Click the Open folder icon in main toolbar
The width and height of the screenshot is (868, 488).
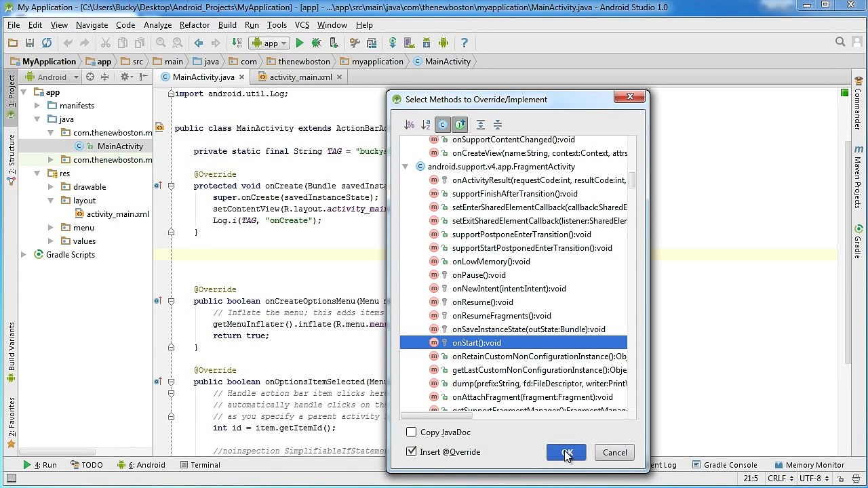(13, 43)
